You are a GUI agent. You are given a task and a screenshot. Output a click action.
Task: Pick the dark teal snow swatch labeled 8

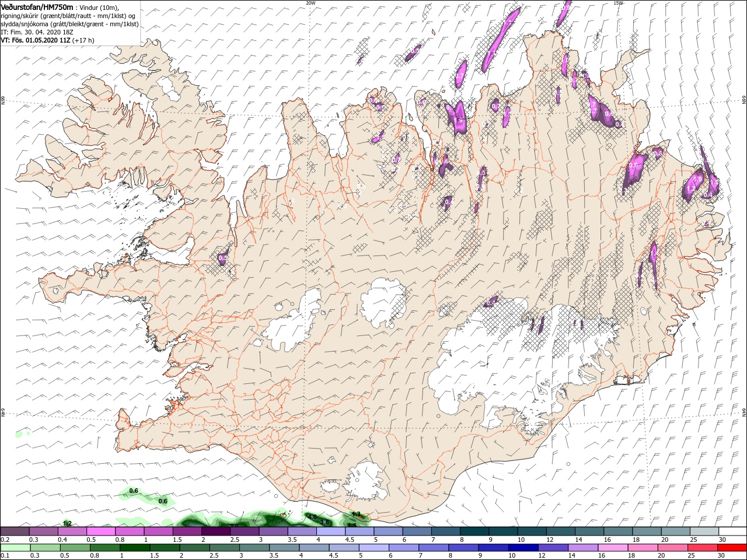click(x=474, y=531)
